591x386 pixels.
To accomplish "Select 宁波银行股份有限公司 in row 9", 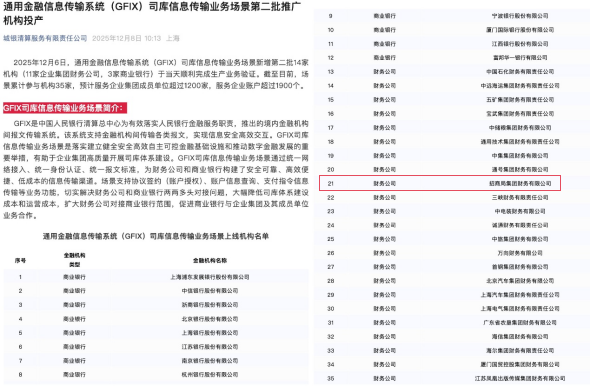I will [520, 16].
